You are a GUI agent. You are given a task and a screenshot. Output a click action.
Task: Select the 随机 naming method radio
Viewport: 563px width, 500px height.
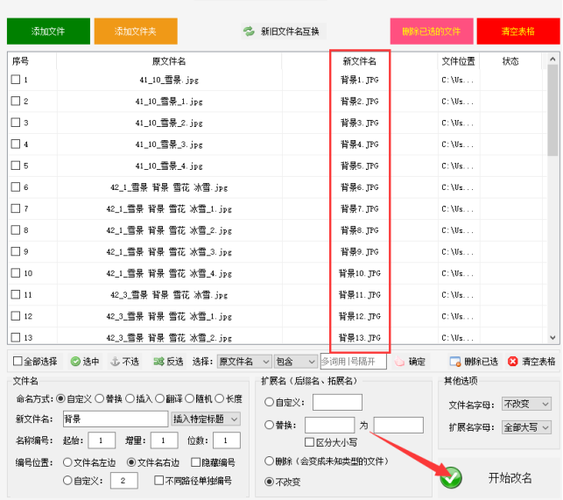pos(190,399)
